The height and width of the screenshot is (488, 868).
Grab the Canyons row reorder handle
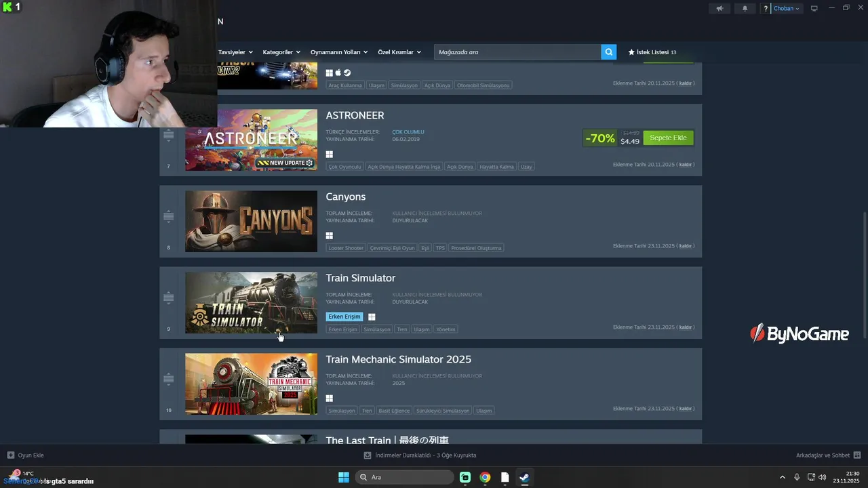click(x=168, y=217)
